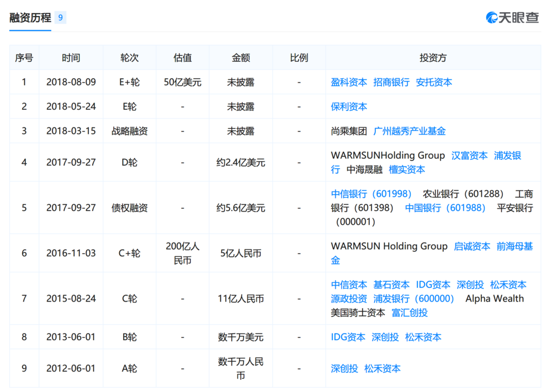Viewport: 552px width, 392px height.
Task: Click the badge showing 9 financing rounds
Action: (60, 17)
